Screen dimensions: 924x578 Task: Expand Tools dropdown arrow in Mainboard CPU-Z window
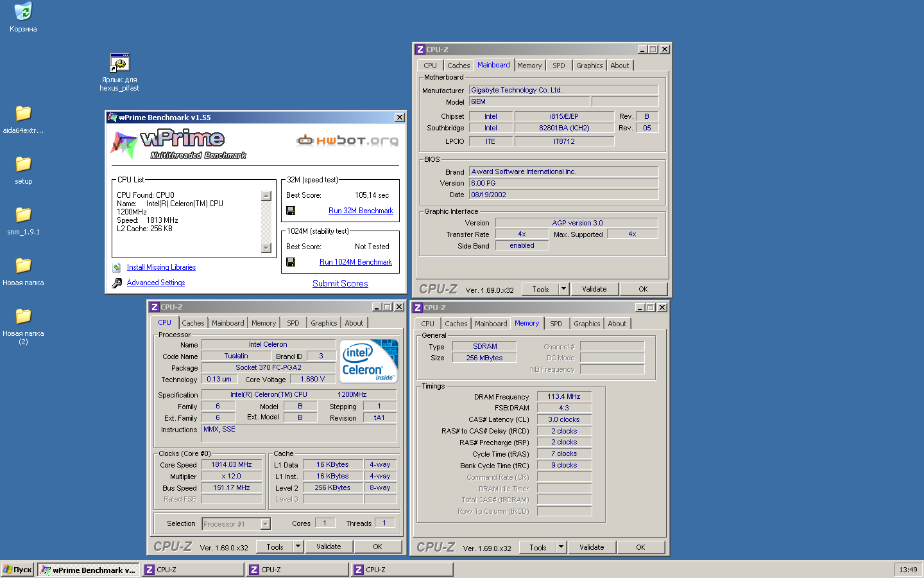coord(563,289)
